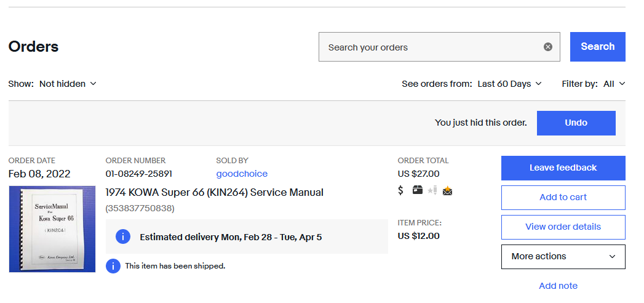Undo hiding the order

(x=576, y=123)
